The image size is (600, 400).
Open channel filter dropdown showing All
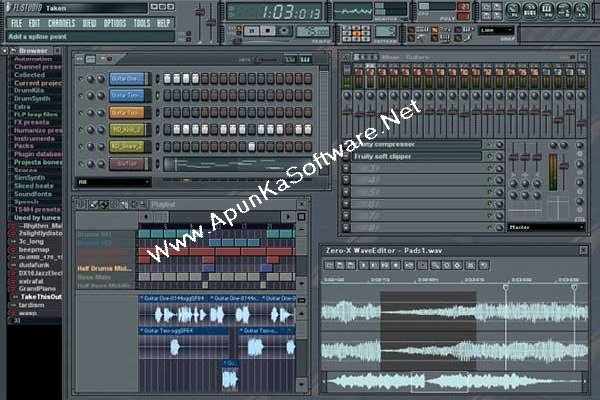click(114, 182)
